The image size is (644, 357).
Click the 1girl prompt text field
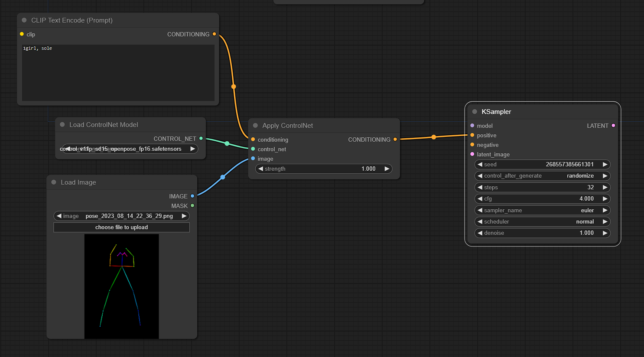point(117,74)
